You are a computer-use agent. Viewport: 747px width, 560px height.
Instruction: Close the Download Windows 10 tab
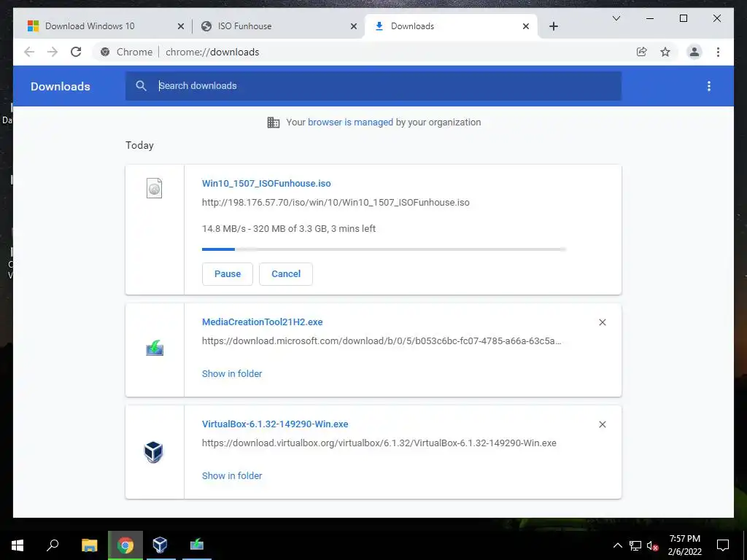(181, 26)
